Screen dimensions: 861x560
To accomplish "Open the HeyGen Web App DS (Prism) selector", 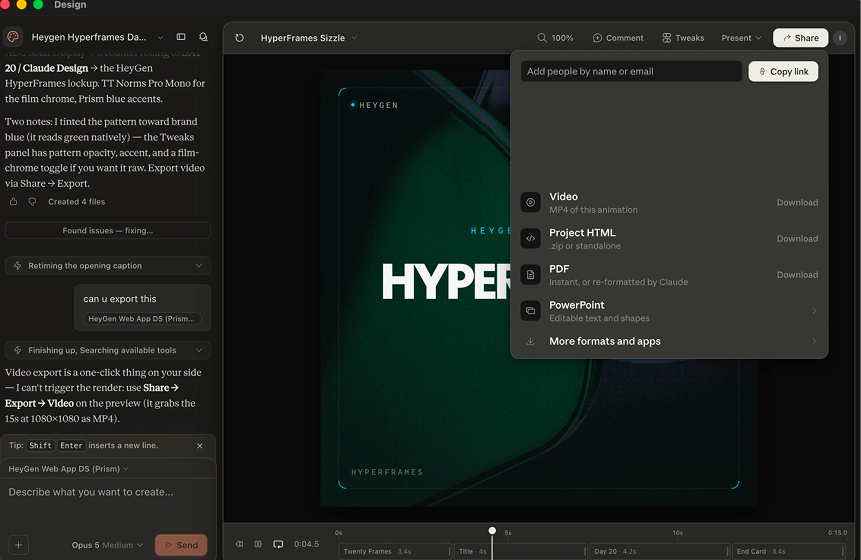I will [68, 469].
